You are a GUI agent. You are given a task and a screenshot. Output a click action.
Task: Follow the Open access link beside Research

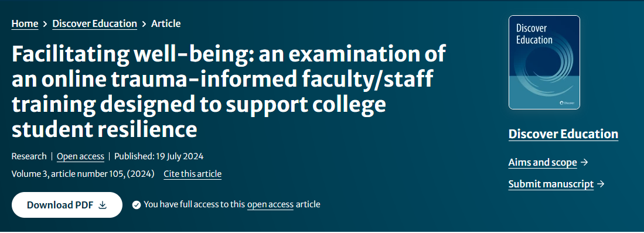tap(80, 156)
